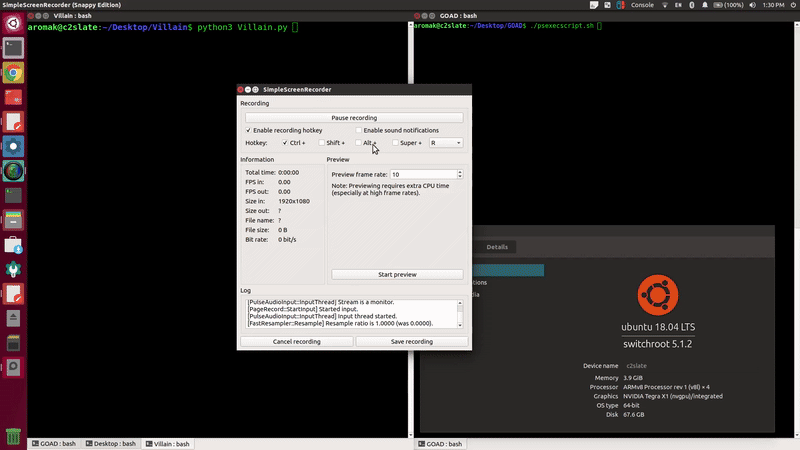Click the preview frame rate spinner arrows
Screen dimensions: 800x450
coord(459,174)
